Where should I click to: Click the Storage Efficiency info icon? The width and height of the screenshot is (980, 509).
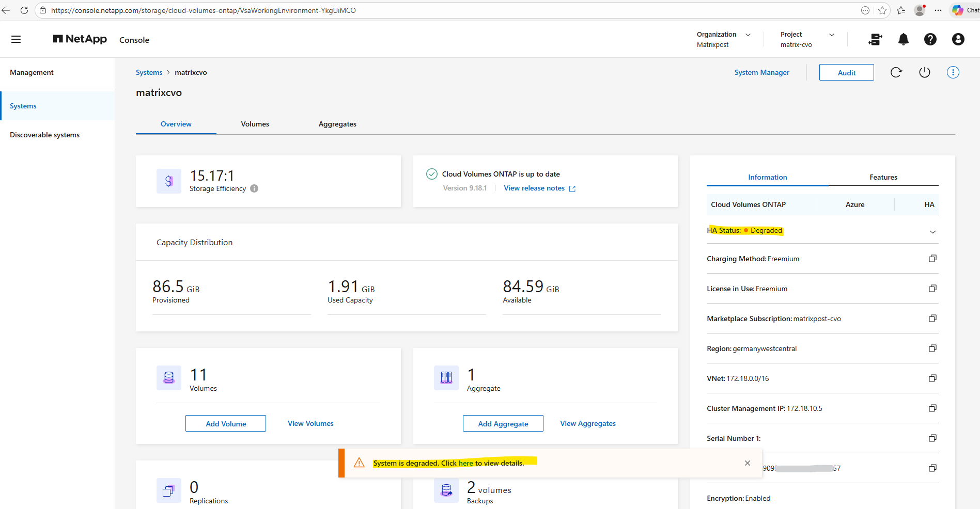point(254,188)
